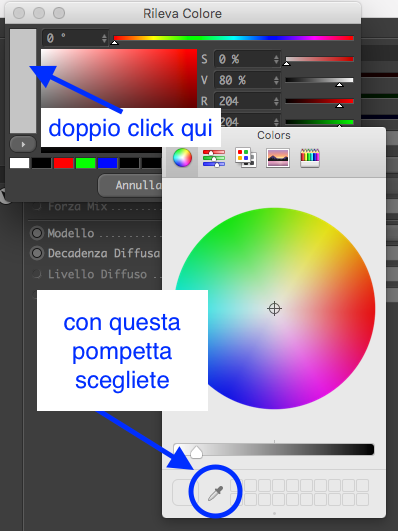Viewport: 398px width, 531px height.
Task: Click the rainbow hue slider bar
Action: [234, 38]
